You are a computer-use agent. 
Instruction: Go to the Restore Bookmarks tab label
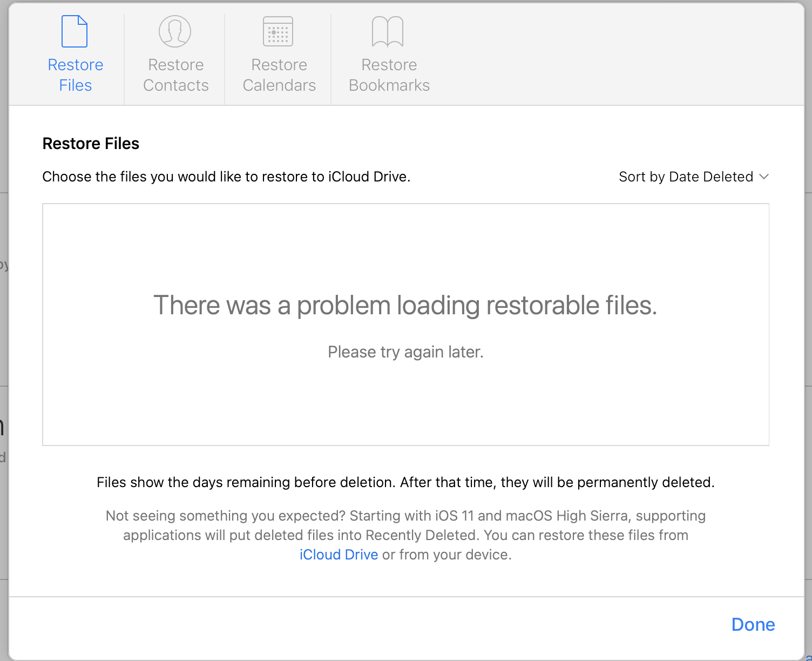point(389,75)
